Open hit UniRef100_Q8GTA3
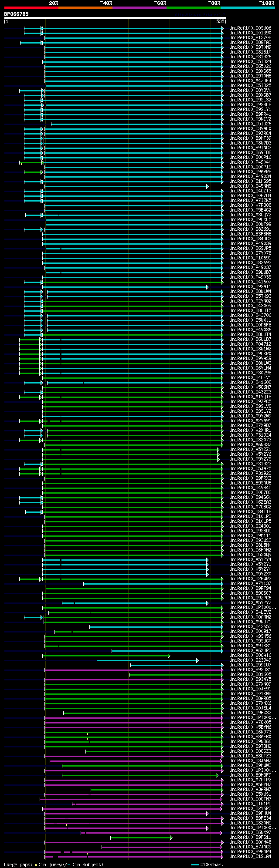The width and height of the screenshot is (279, 868). pos(250,43)
